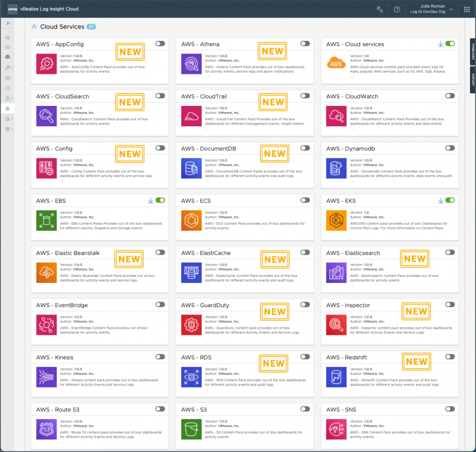Expand AWS - Elasticsearch description ellipsis

pos(352,286)
